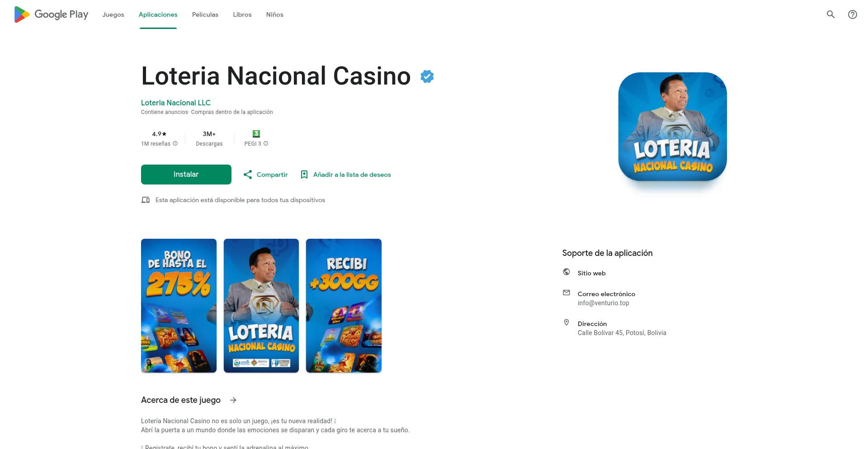Select the Niños tab
Viewport: 868px width, 449px height.
(x=275, y=14)
